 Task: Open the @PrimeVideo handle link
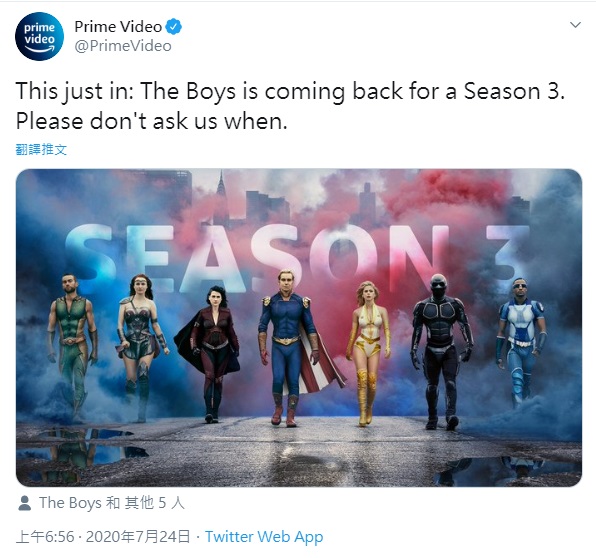123,46
